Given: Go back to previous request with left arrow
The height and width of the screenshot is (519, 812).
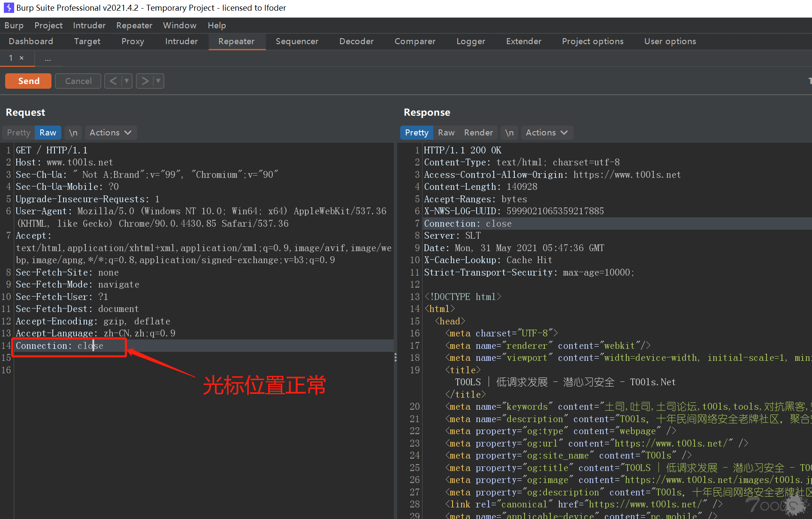Looking at the screenshot, I should (x=113, y=81).
